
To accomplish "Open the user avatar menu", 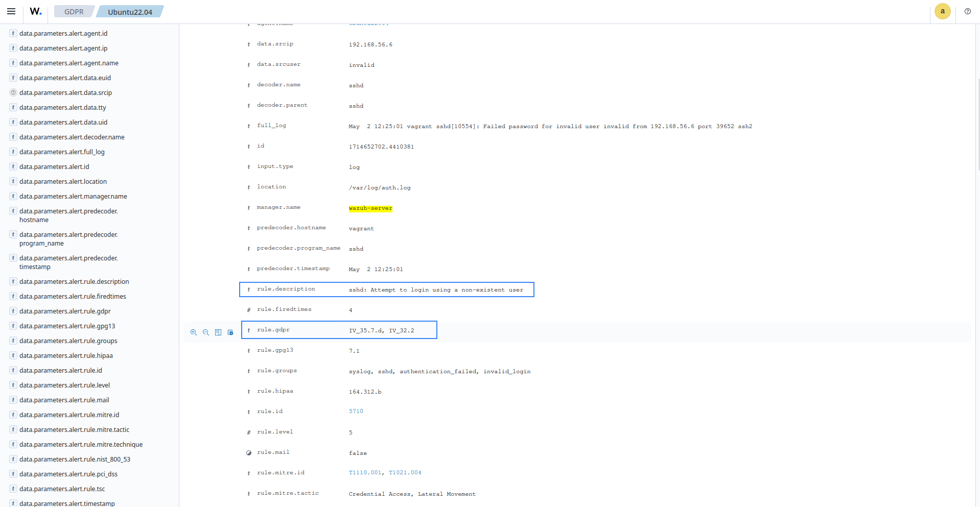I will click(x=942, y=11).
